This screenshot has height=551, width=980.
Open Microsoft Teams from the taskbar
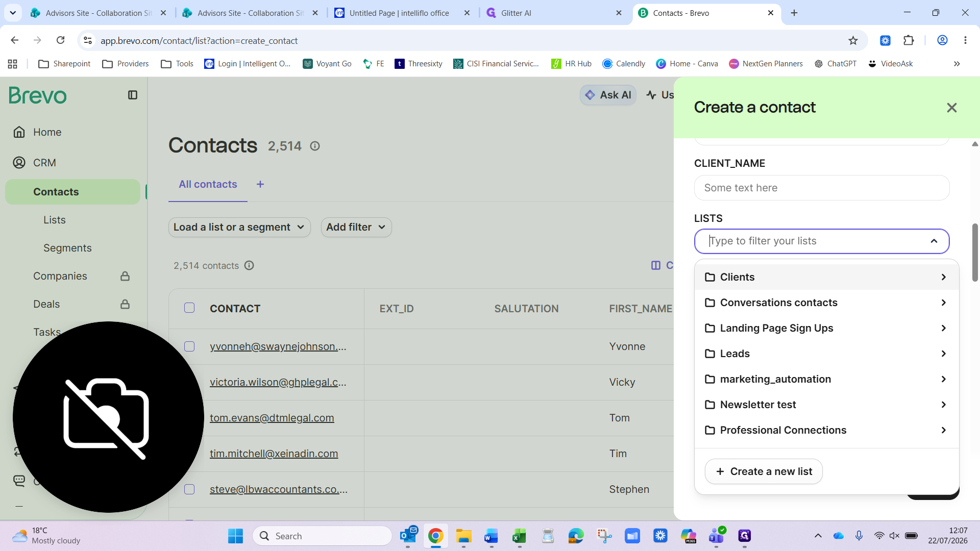tap(717, 536)
